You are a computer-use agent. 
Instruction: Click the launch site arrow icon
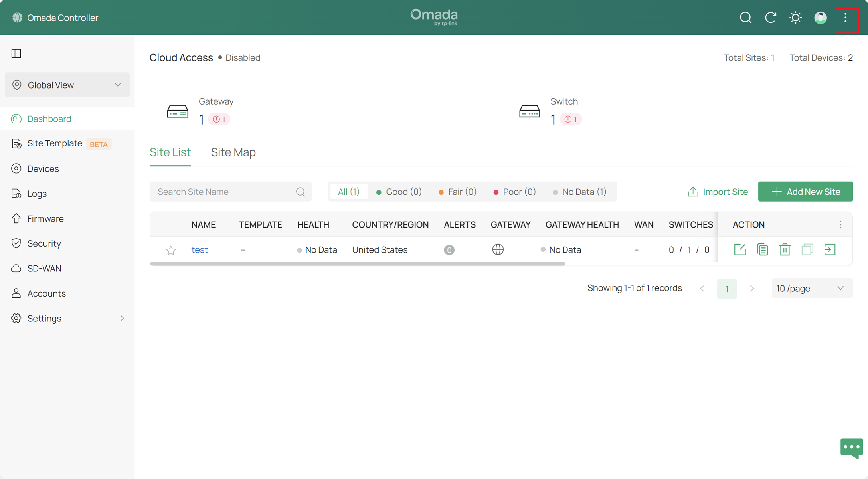[830, 250]
